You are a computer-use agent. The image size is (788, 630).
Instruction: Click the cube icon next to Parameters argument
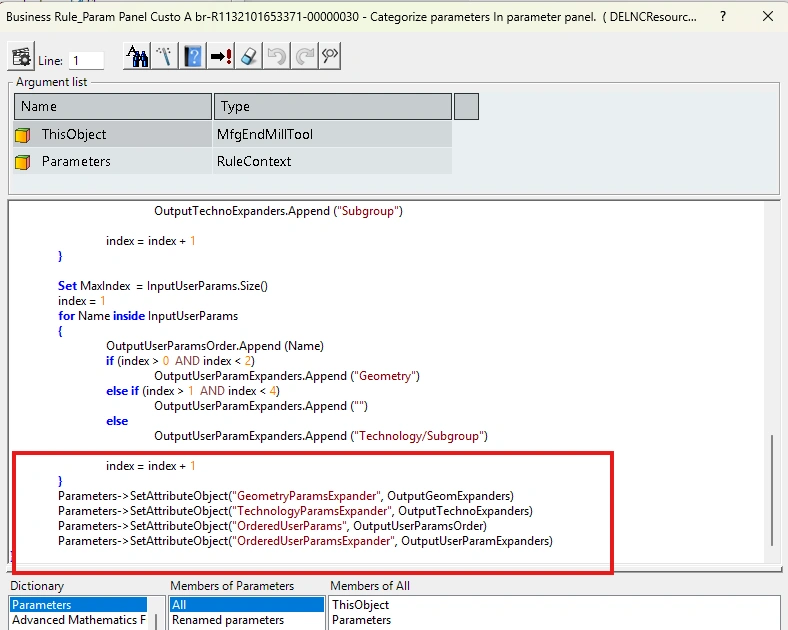pos(23,162)
